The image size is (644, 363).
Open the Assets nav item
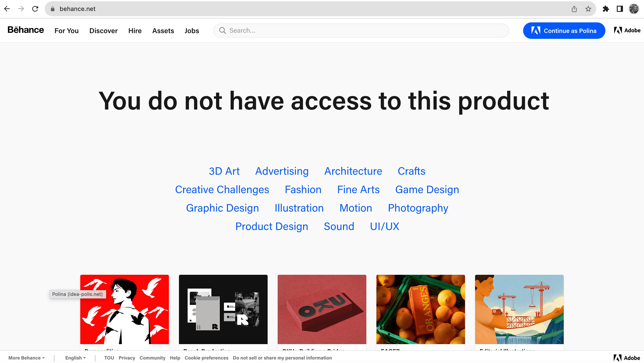click(x=163, y=31)
